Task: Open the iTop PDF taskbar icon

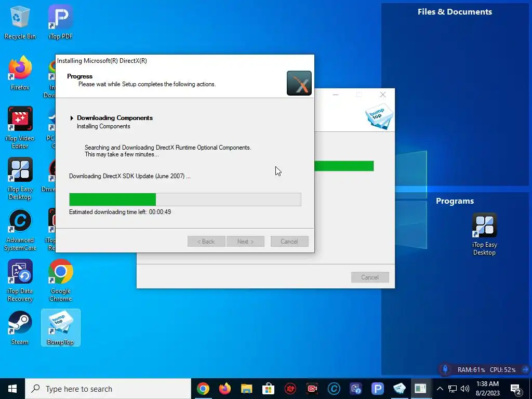Action: (x=377, y=389)
